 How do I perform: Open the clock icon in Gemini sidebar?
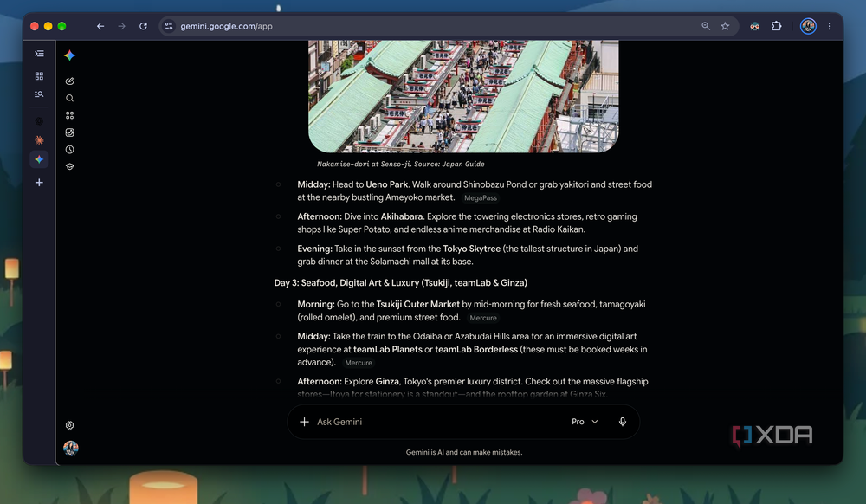tap(69, 150)
